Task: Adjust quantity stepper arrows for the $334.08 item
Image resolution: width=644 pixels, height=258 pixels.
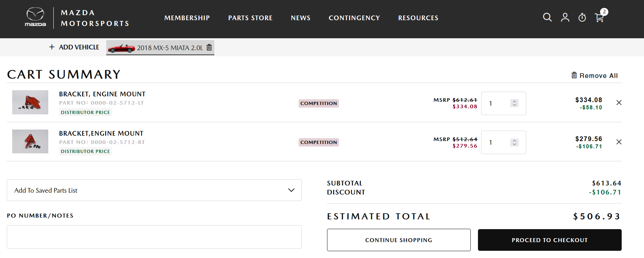Action: [514, 103]
